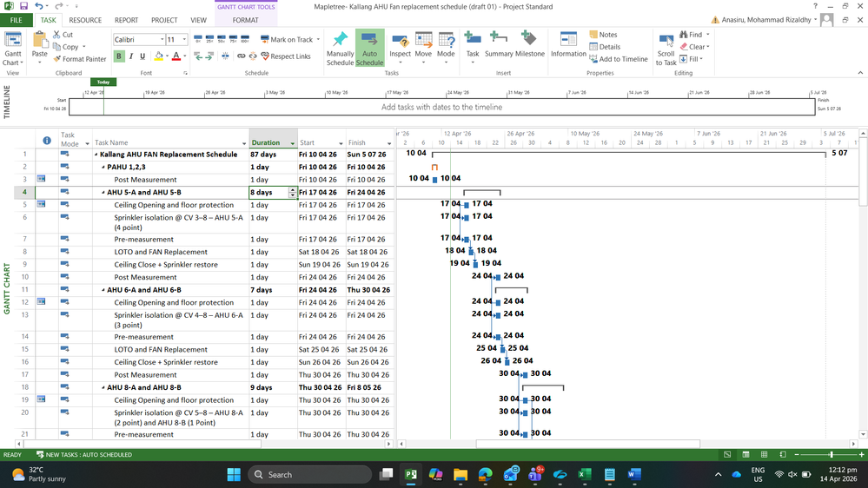Screen dimensions: 868x488
Task: Switch to the RESOURCE tab
Action: tap(85, 20)
